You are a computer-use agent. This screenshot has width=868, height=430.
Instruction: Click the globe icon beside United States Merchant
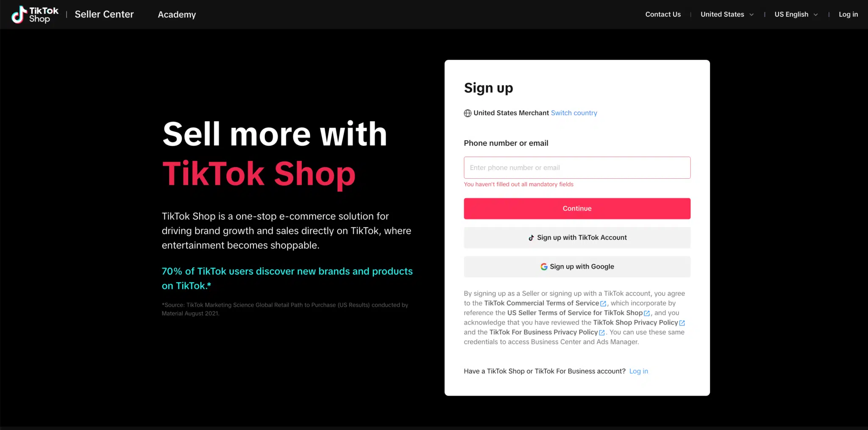coord(467,113)
